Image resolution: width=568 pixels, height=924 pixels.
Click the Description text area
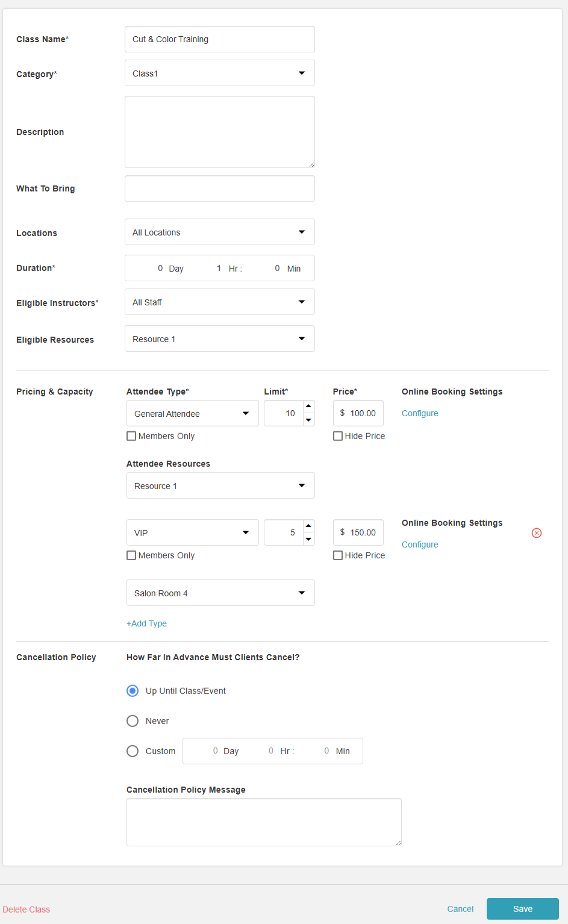tap(220, 132)
